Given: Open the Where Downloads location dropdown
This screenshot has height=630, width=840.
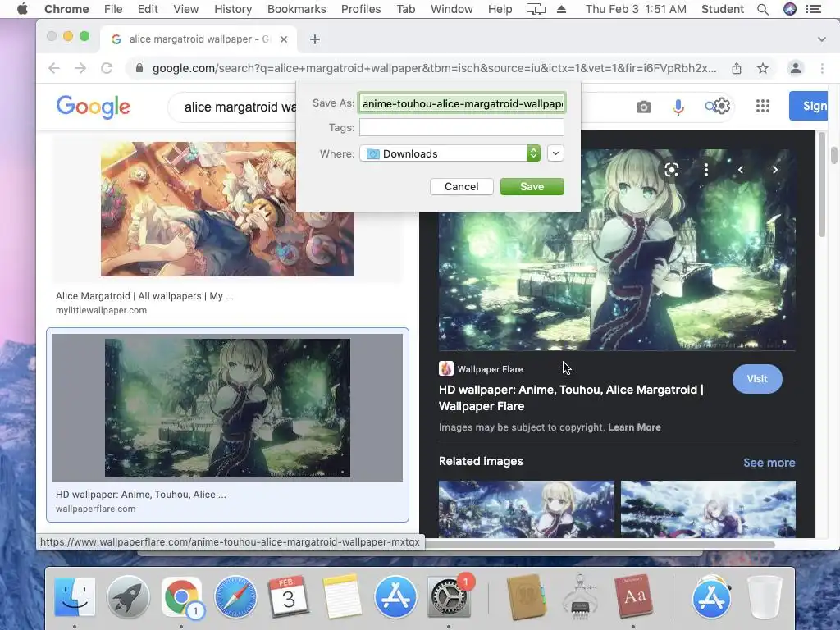Looking at the screenshot, I should 450,153.
